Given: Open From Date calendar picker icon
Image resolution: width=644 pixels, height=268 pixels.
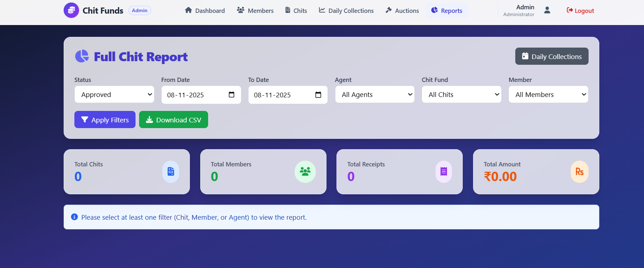Looking at the screenshot, I should click(x=231, y=95).
